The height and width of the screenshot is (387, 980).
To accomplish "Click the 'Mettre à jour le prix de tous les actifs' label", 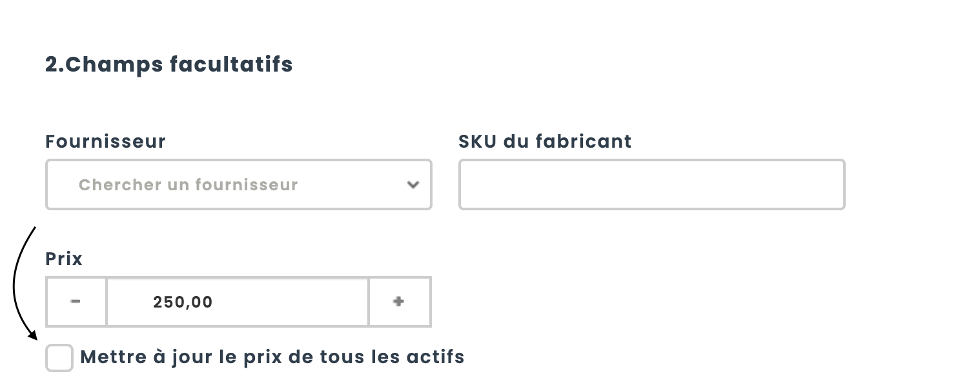I will click(x=272, y=357).
